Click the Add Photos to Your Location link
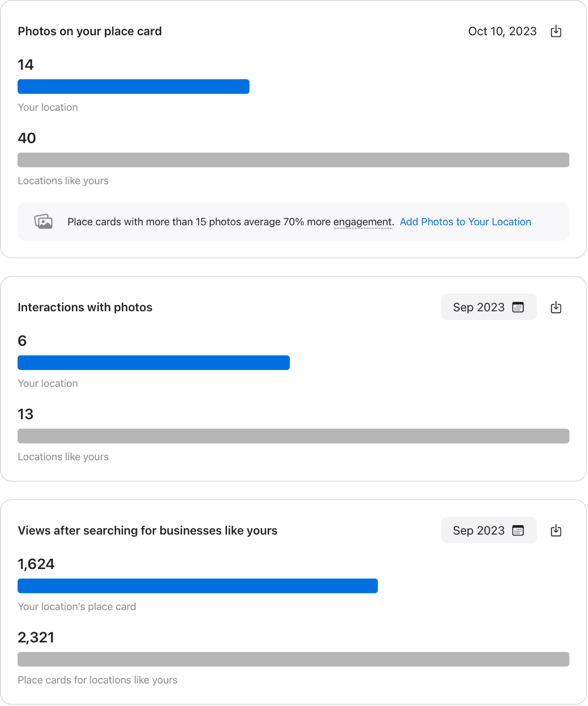 (466, 222)
